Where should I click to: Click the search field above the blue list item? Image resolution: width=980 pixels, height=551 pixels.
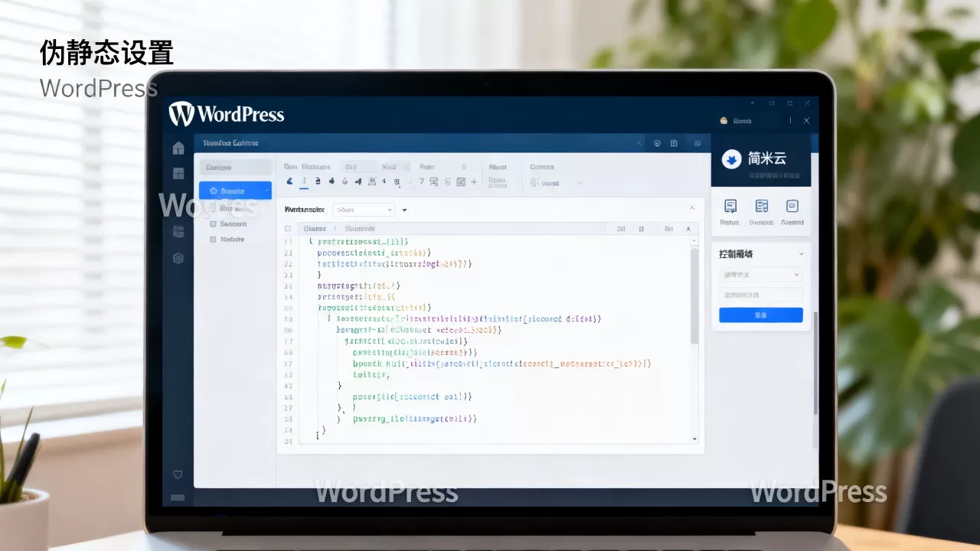coord(236,167)
